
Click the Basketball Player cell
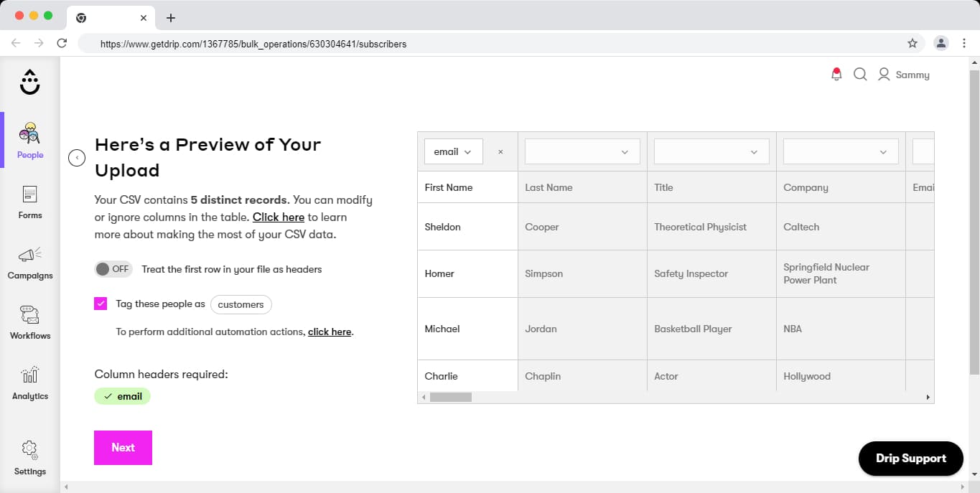[711, 329]
